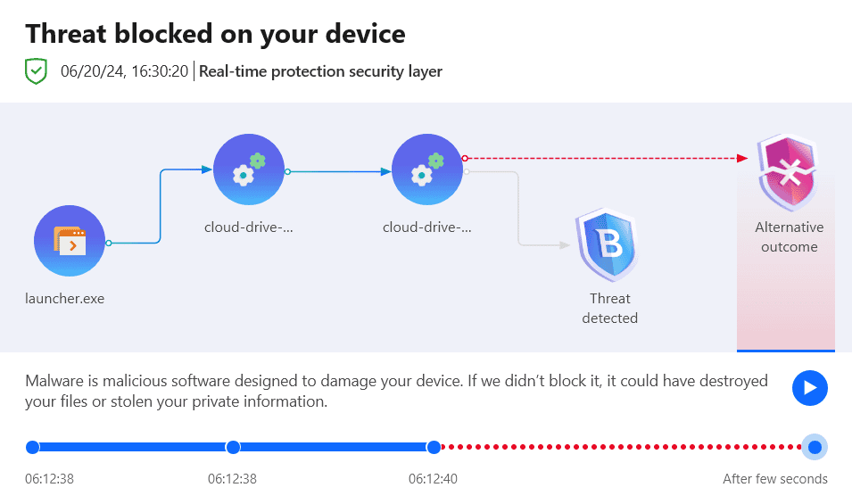The width and height of the screenshot is (852, 504).
Task: Select the 'After few seconds' timeline endpoint
Action: pos(815,447)
